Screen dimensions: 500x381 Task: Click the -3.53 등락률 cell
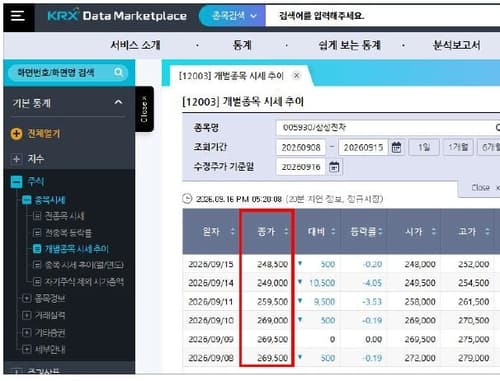tap(364, 302)
